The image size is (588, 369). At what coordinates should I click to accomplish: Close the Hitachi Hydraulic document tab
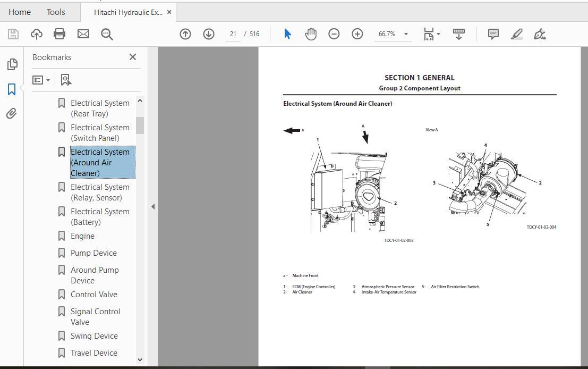169,12
